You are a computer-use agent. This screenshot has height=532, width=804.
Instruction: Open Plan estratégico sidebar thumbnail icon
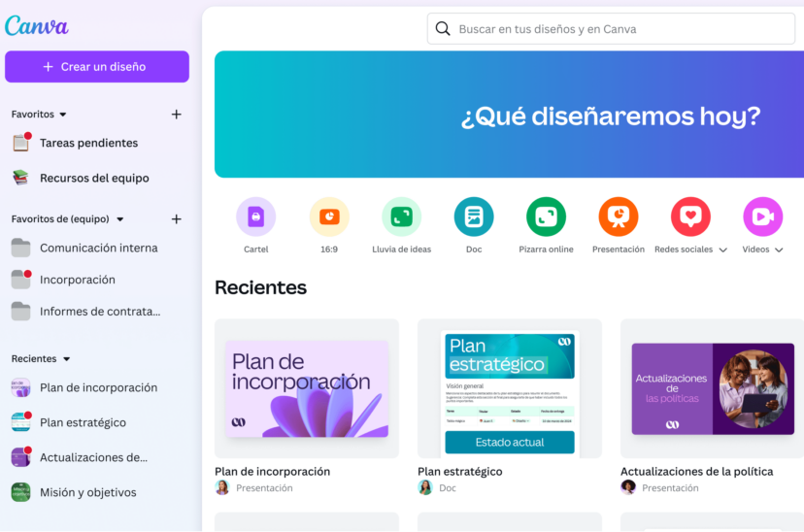[x=21, y=421]
